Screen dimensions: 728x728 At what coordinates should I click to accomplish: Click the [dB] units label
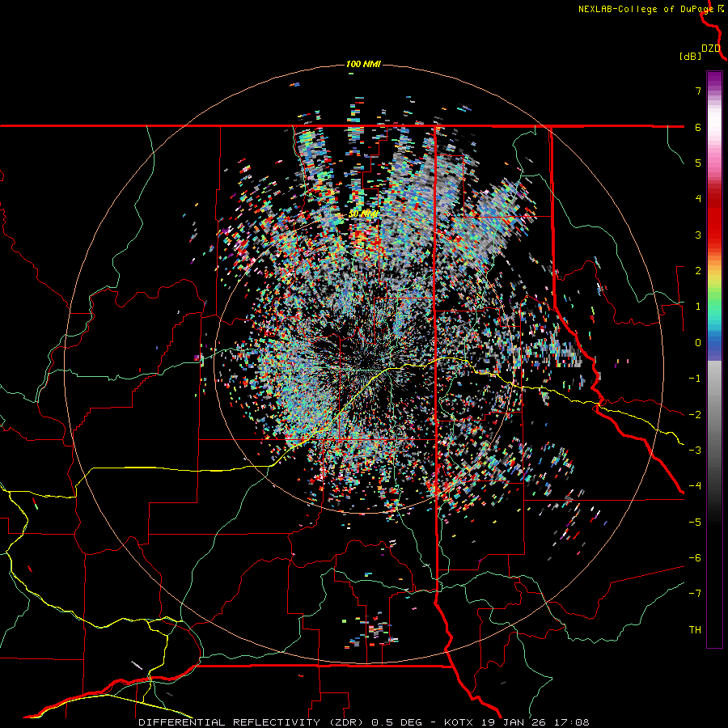point(690,56)
